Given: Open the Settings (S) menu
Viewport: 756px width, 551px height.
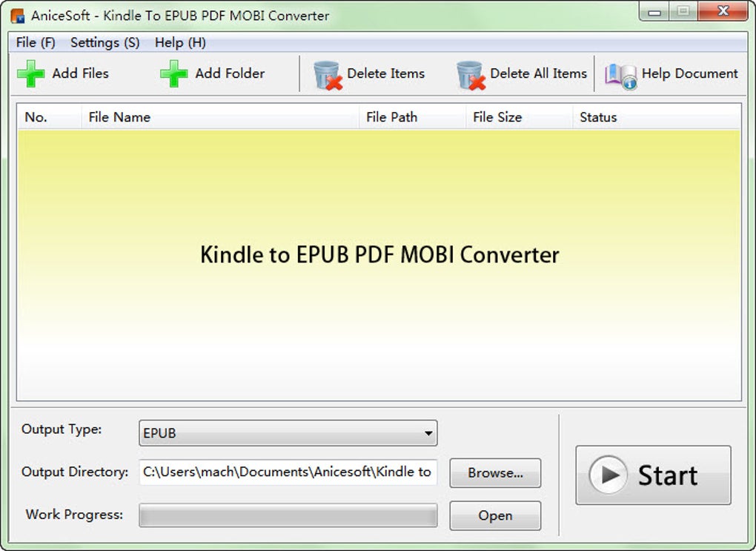Looking at the screenshot, I should click(x=105, y=42).
